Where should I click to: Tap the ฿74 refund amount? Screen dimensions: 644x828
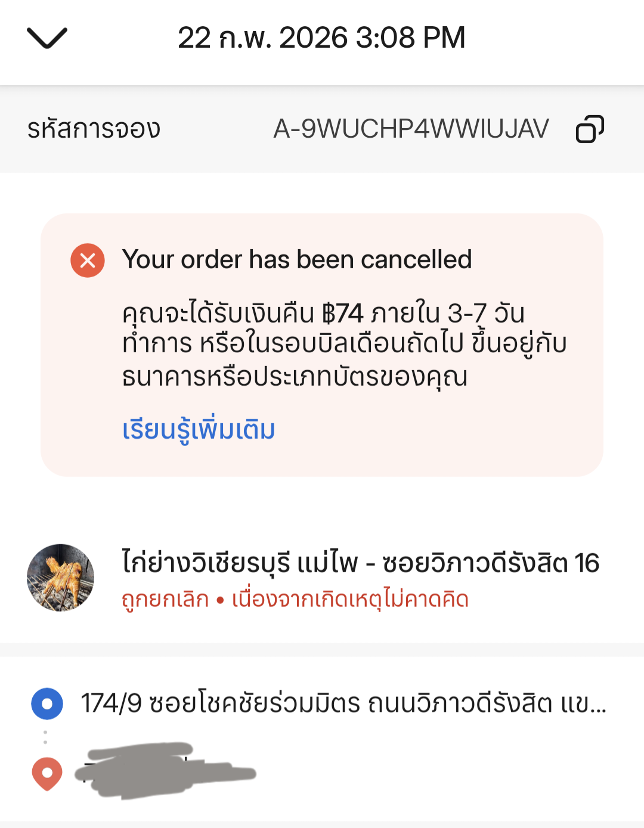342,314
